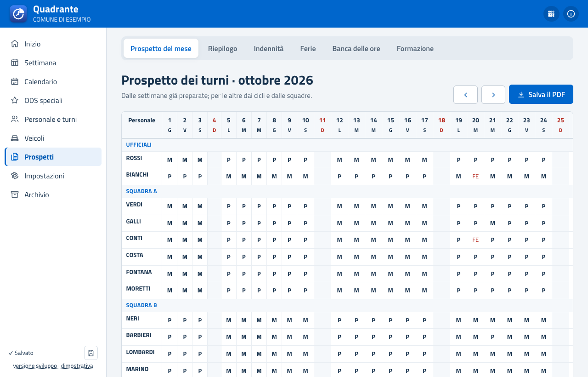Viewport: 588px width, 377px height.
Task: Click GALLI's M cell on day 21
Action: coord(492,223)
